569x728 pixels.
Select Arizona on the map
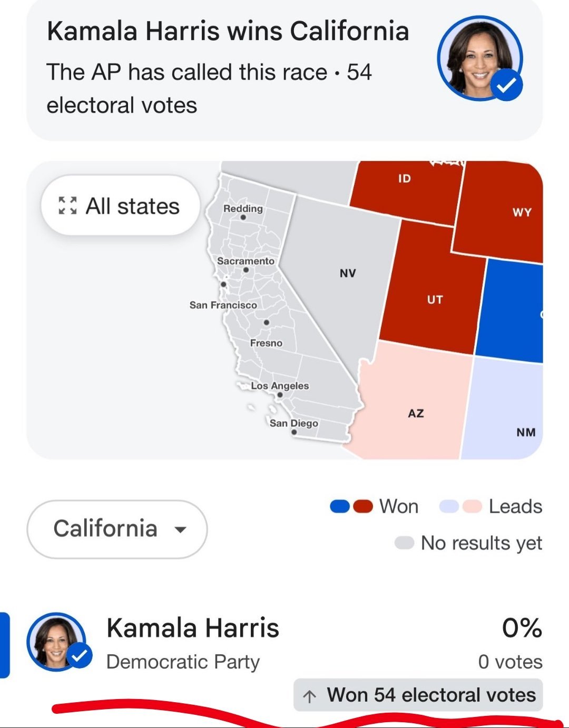(416, 413)
